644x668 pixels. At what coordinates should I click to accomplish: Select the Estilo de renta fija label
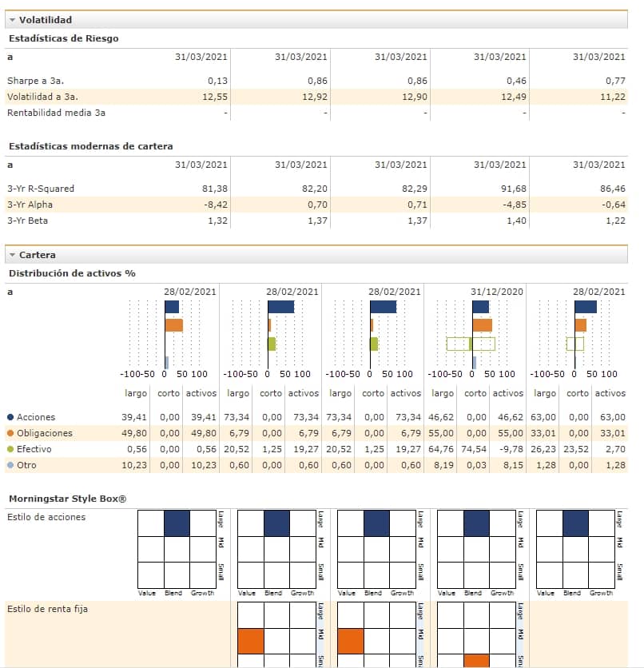click(x=48, y=610)
